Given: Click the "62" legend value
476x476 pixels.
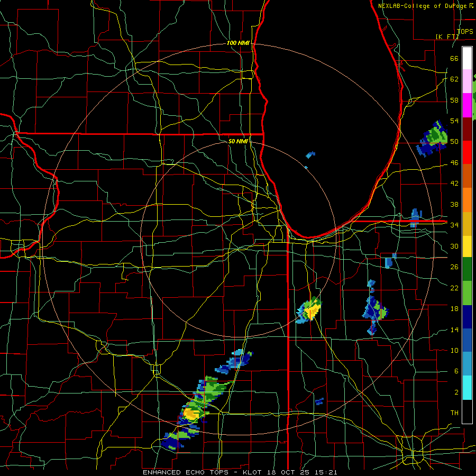Looking at the screenshot, I should (454, 79).
